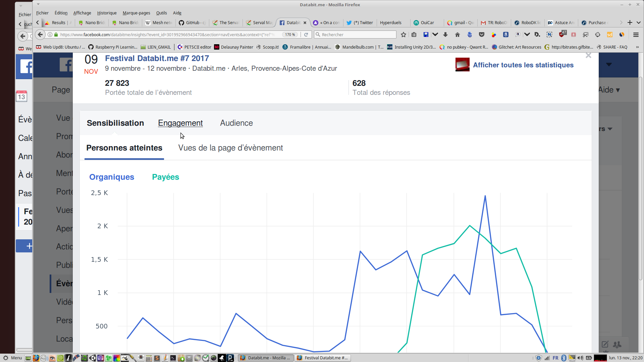644x362 pixels.
Task: Bookmark this page with star icon
Action: point(404,35)
